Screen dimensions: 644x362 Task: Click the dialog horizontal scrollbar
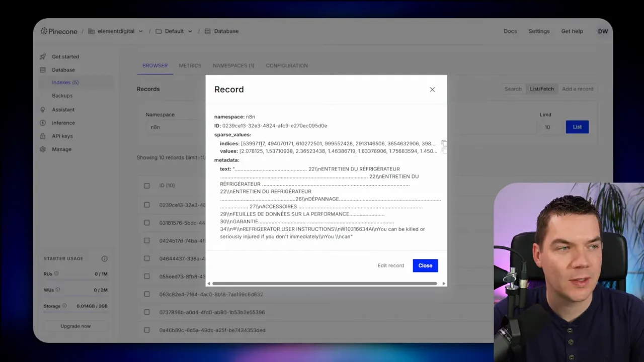[325, 284]
